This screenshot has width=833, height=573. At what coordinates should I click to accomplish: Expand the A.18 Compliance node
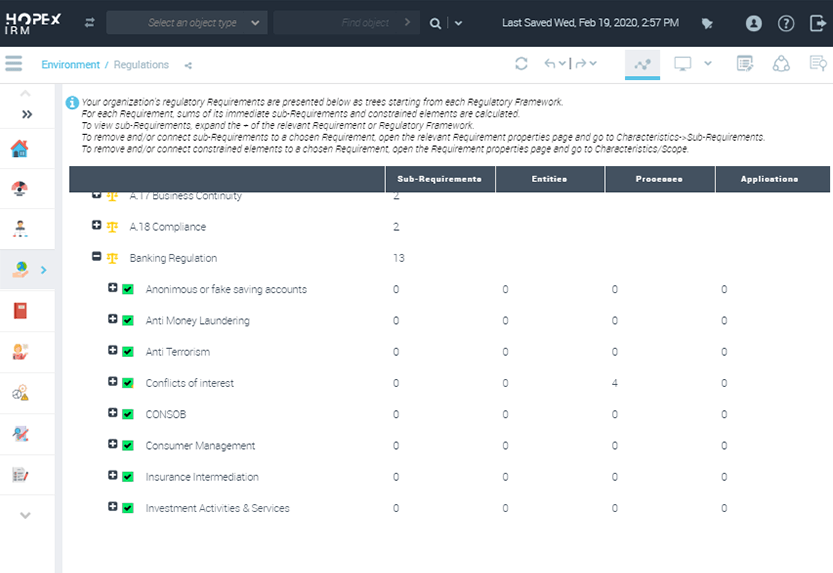pyautogui.click(x=96, y=225)
